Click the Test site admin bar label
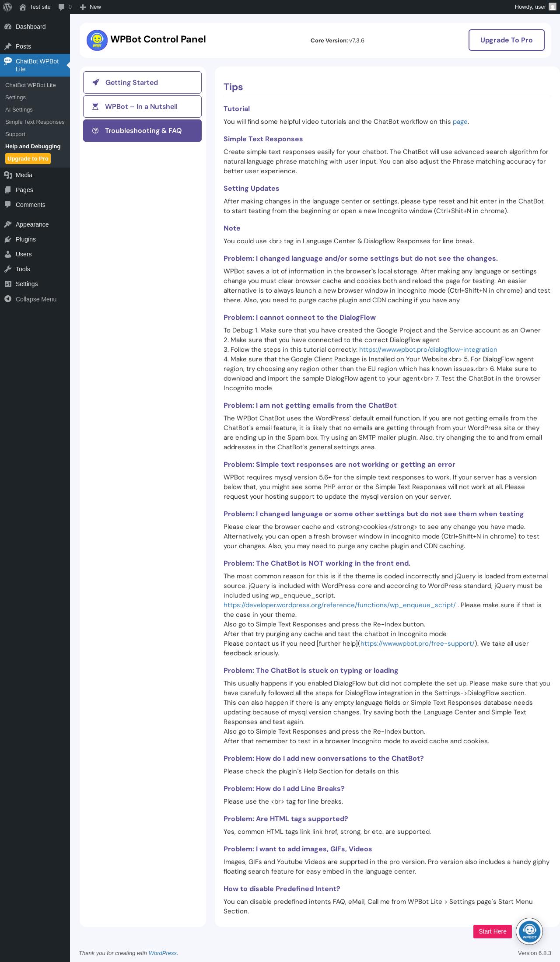The width and height of the screenshot is (560, 962). 40,7
